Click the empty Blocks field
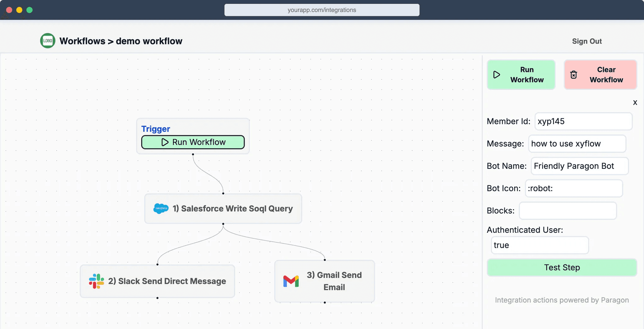Screen dimensions: 644x329 pos(568,211)
